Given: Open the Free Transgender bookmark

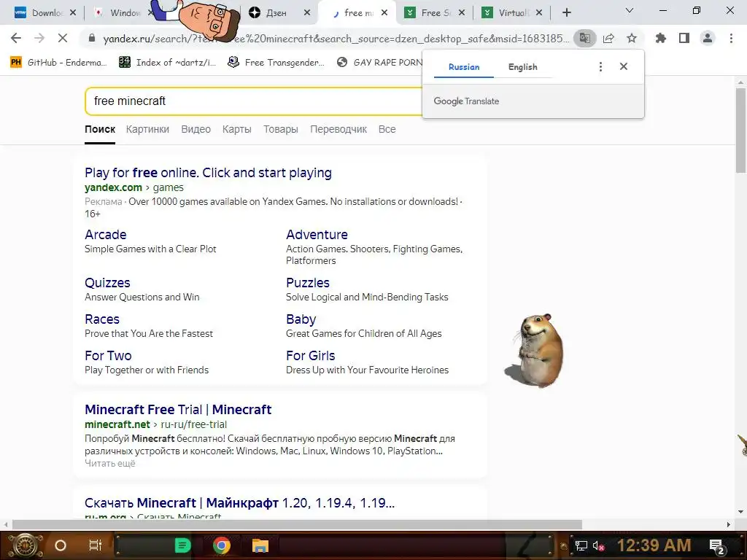Looking at the screenshot, I should (276, 62).
